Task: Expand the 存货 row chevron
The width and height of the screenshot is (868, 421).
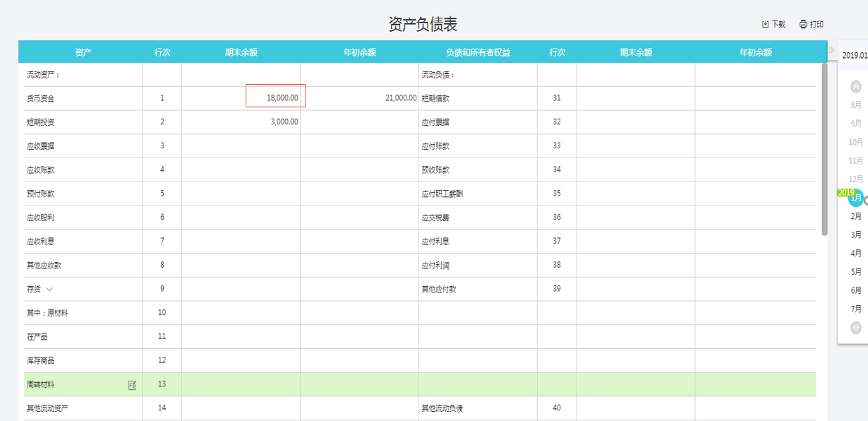Action: [x=49, y=290]
